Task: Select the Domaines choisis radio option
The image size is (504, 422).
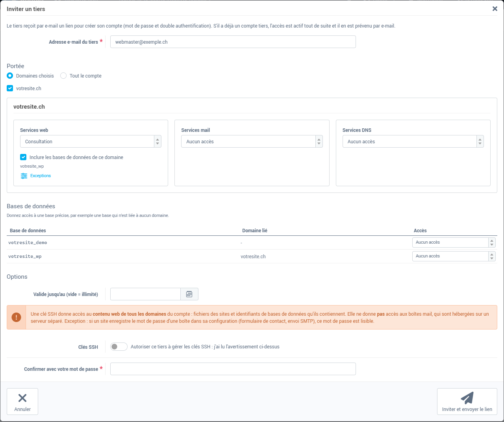Action: coord(10,76)
